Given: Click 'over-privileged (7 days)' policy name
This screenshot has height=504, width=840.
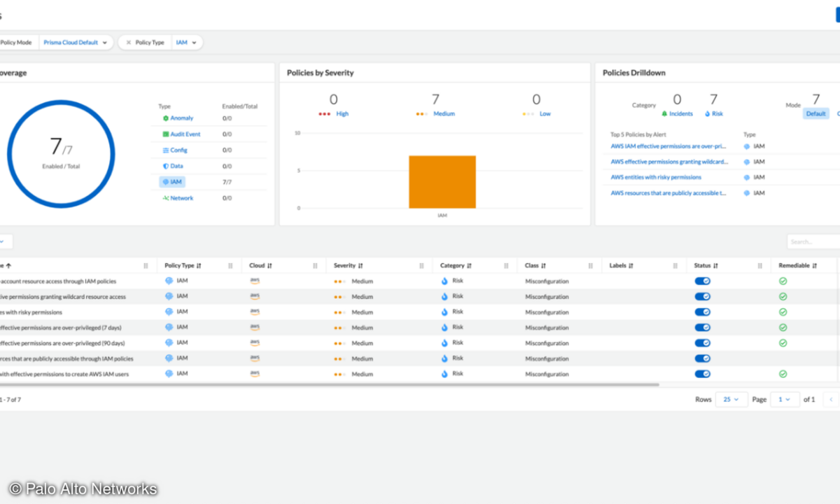Looking at the screenshot, I should coord(62,328).
